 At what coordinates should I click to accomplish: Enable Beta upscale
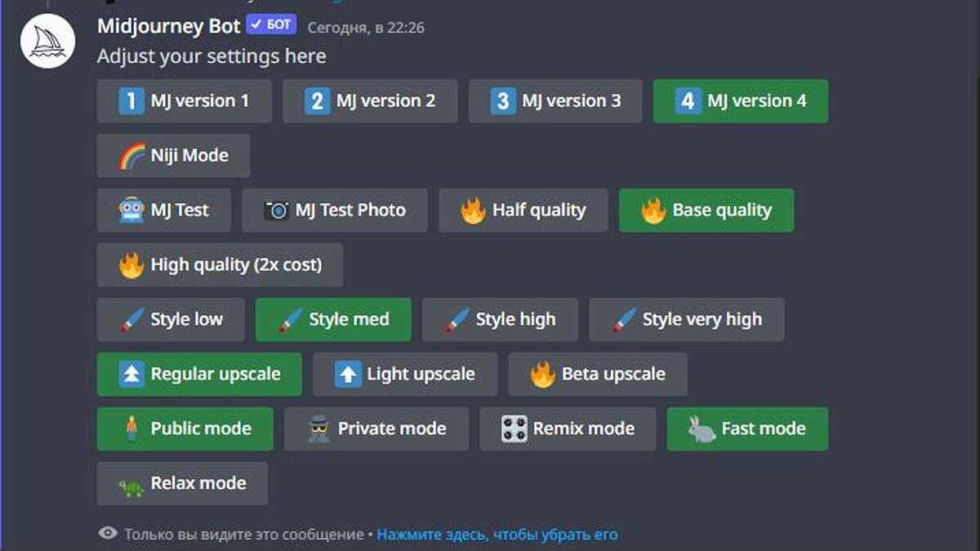(598, 375)
